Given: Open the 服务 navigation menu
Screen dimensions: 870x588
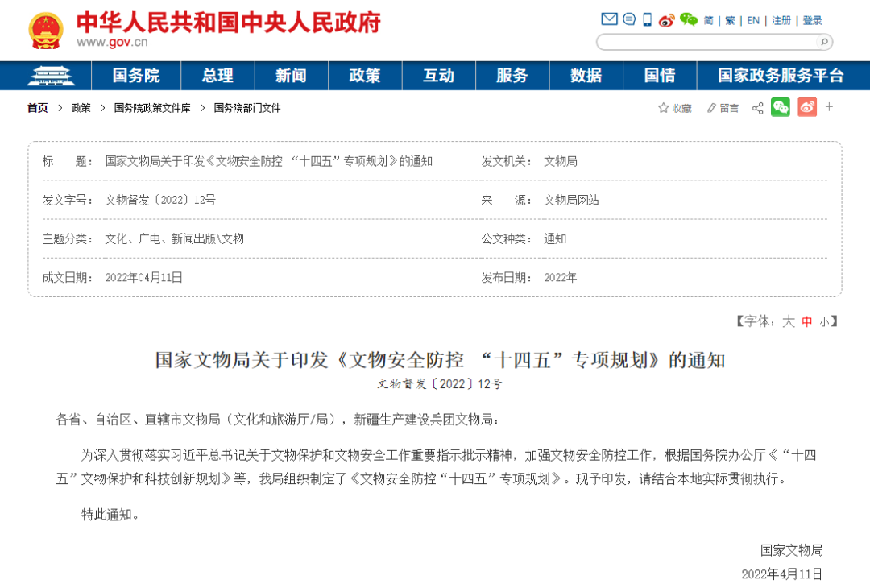Looking at the screenshot, I should [x=512, y=76].
